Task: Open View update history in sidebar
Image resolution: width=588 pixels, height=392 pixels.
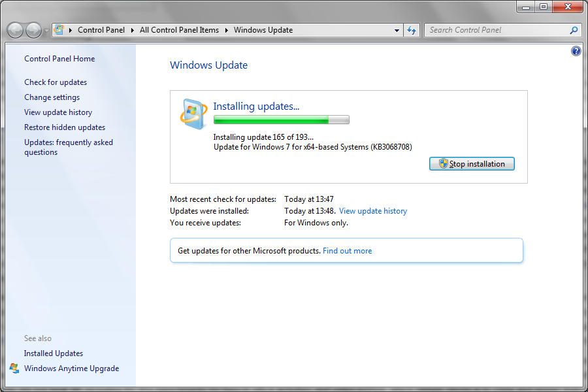Action: pos(58,112)
